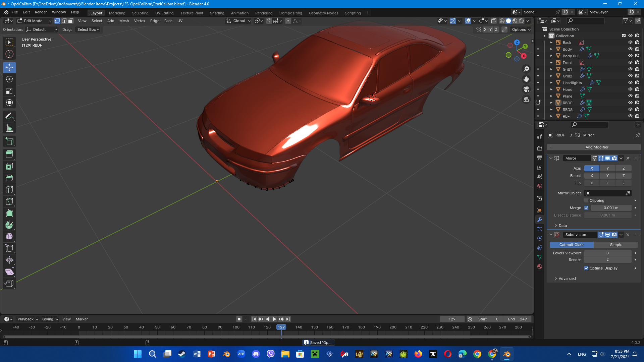This screenshot has width=644, height=362.
Task: Click the Levels Viewport value field
Action: coord(607,253)
